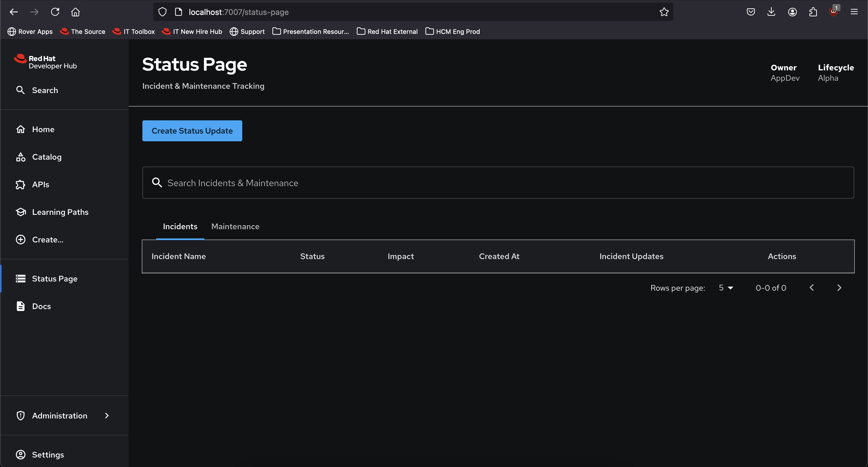Open the Home link in sidebar

[x=43, y=130]
